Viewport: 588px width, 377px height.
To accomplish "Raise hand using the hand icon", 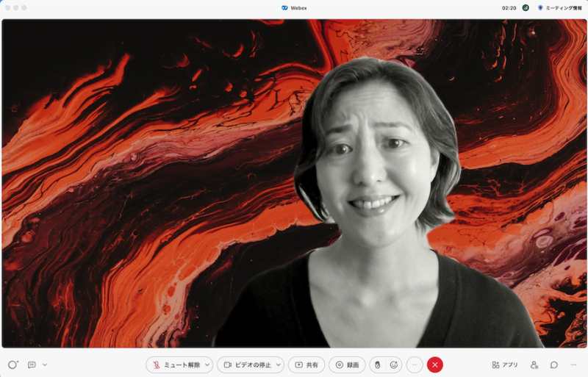I will [378, 365].
